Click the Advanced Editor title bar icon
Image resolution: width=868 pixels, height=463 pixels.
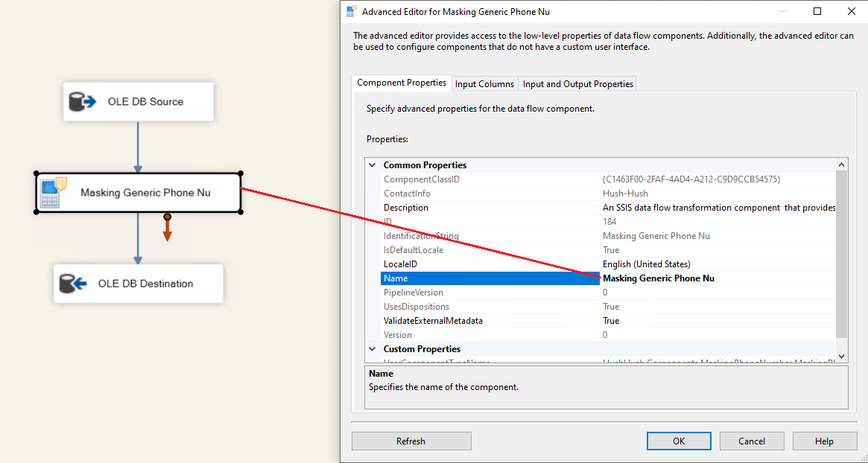tap(352, 12)
